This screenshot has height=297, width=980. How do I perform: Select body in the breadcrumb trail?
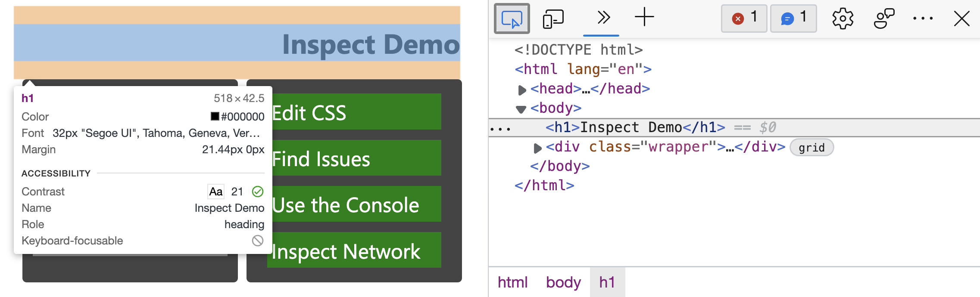(x=563, y=282)
